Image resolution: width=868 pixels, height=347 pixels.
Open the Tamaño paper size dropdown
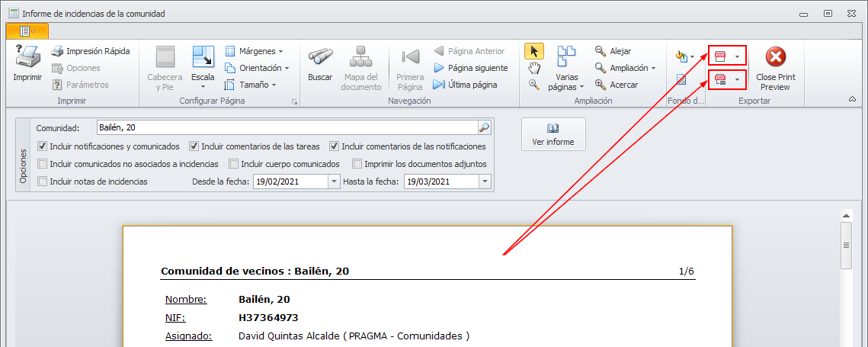tap(250, 84)
